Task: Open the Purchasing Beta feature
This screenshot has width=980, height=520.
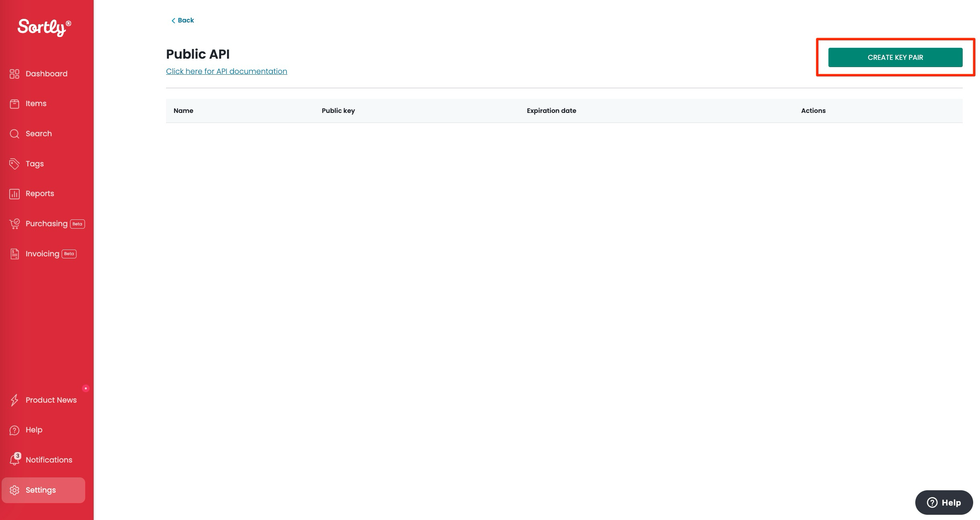Action: pos(46,223)
